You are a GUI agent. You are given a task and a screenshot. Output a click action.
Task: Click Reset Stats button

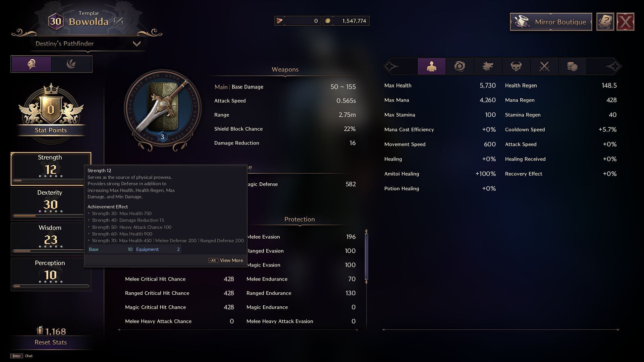(50, 342)
